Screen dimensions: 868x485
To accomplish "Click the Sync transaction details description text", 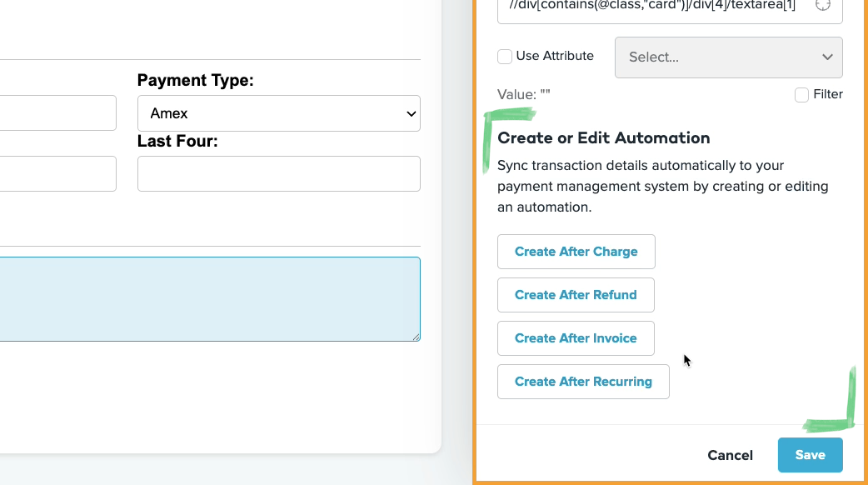I will coord(662,187).
